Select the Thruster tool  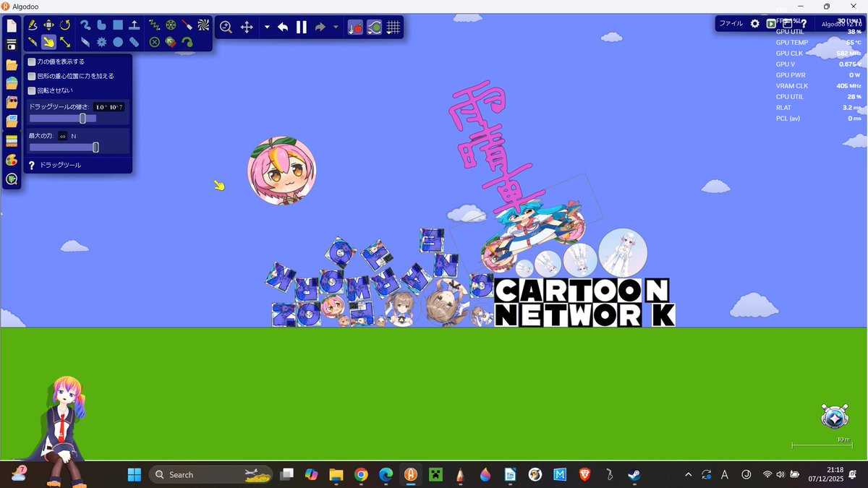171,42
